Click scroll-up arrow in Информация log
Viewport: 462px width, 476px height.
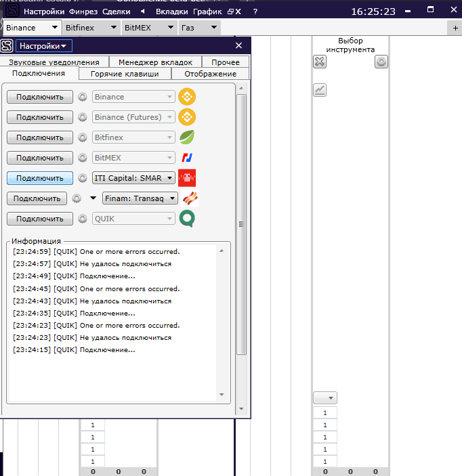pyautogui.click(x=222, y=251)
